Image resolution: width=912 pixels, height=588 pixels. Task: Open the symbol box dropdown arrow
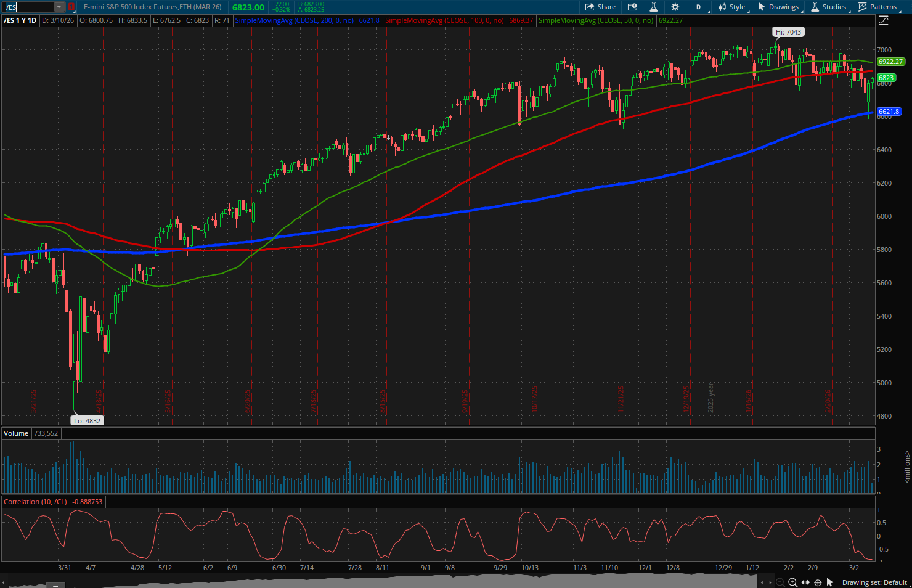[59, 7]
